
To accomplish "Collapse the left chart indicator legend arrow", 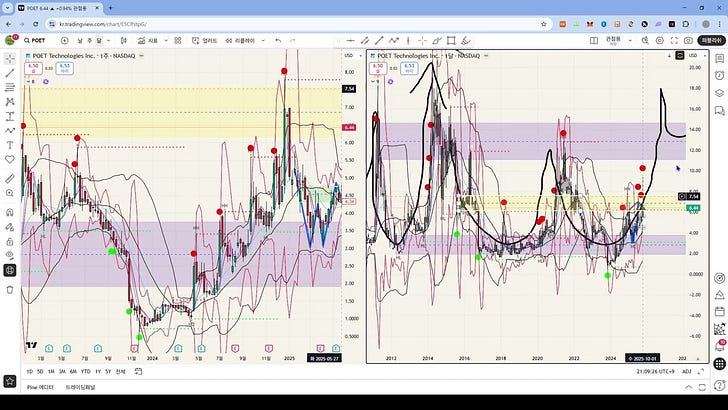I will (x=29, y=82).
